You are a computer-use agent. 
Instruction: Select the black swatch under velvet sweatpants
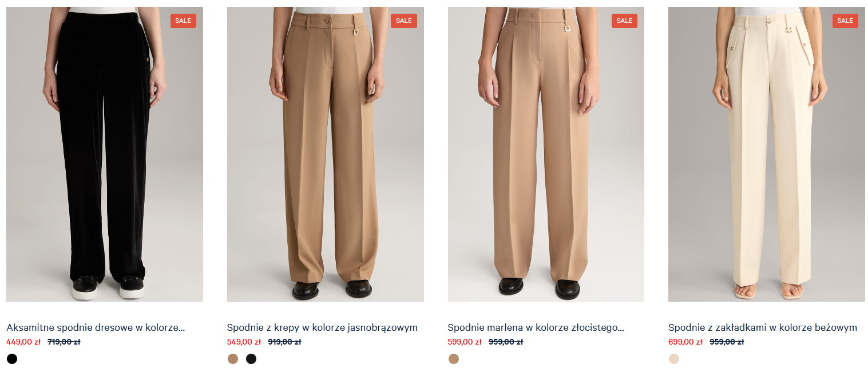12,359
